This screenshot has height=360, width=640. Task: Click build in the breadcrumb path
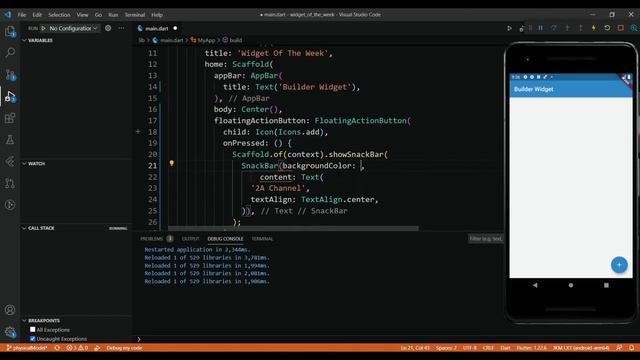[236, 40]
